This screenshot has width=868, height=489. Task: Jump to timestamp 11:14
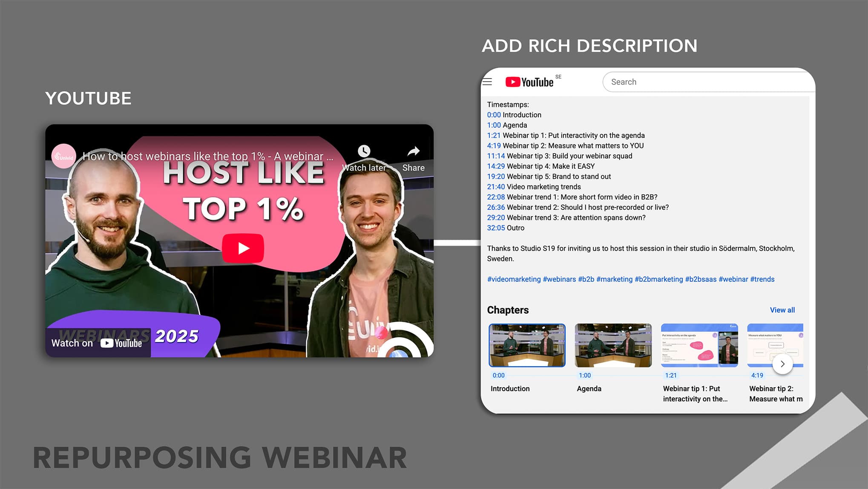point(496,156)
